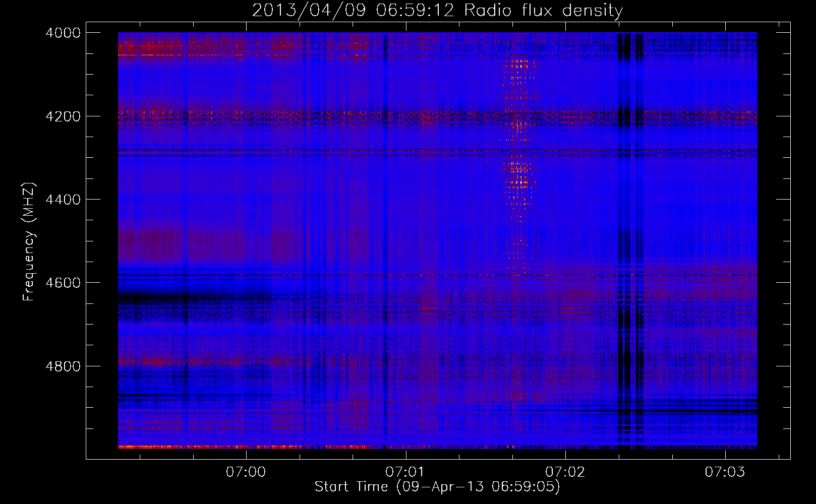The height and width of the screenshot is (504, 816).
Task: Click the 4400 frequency tick label
Action: click(x=63, y=200)
